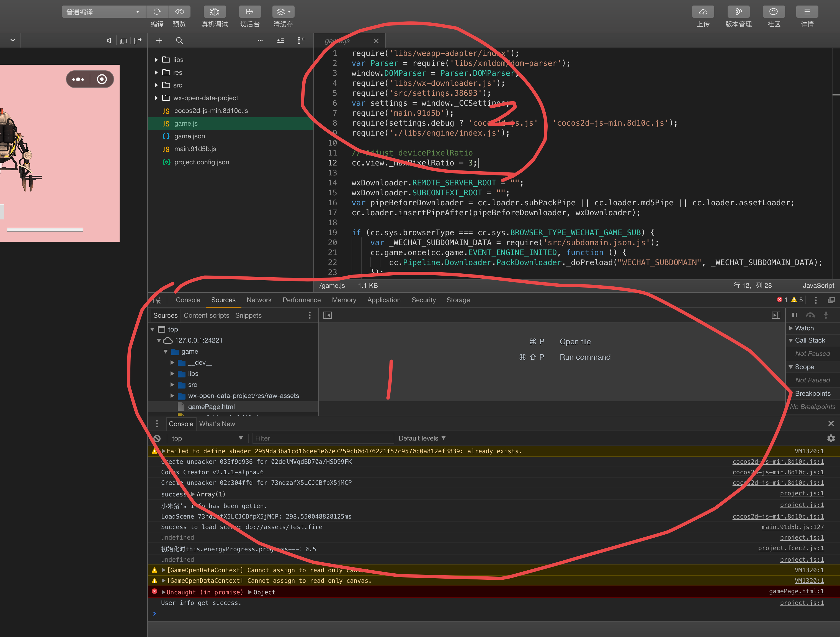The height and width of the screenshot is (637, 840).
Task: Click the 上传 upload cloud icon
Action: [703, 12]
